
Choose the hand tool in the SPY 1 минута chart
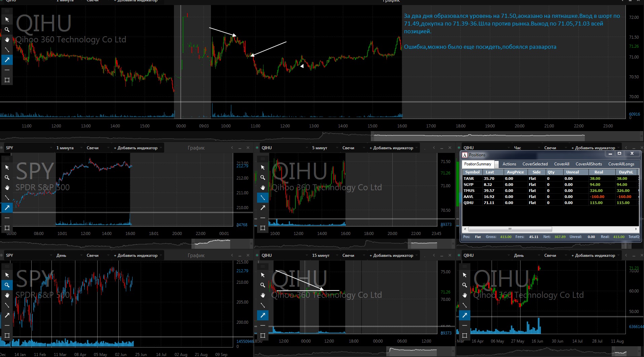pyautogui.click(x=7, y=188)
